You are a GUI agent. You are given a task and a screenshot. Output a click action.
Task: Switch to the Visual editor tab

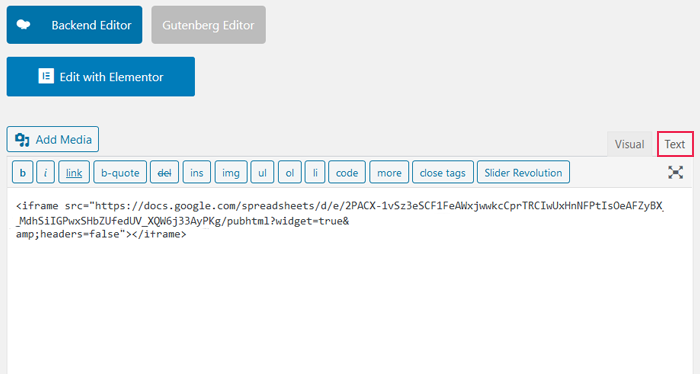tap(629, 144)
